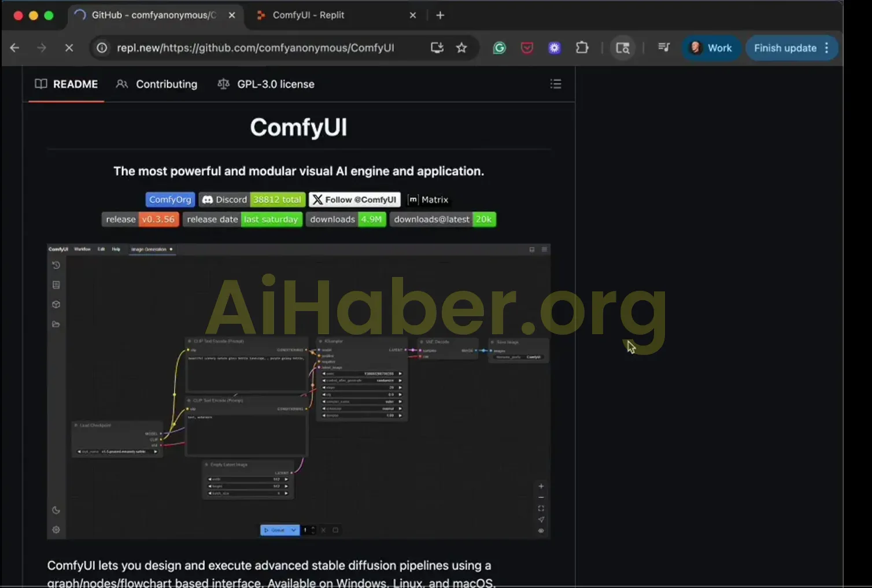Open the README outline list icon
This screenshot has height=588, width=872.
click(x=556, y=84)
